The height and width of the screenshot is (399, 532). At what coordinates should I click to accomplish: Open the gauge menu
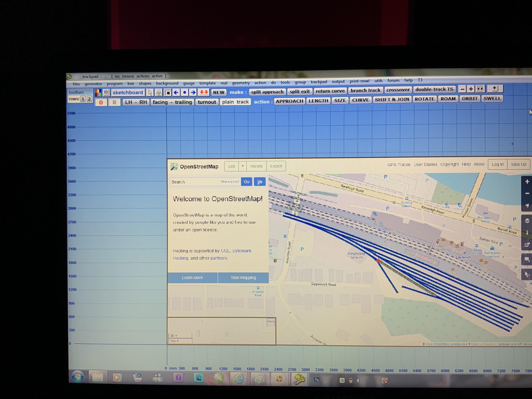(x=189, y=83)
